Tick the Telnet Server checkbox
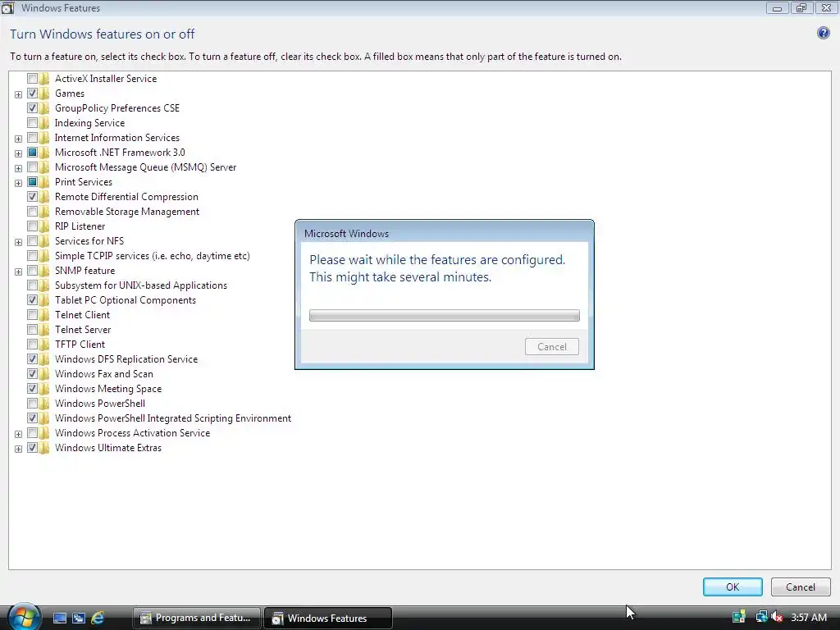 click(32, 330)
